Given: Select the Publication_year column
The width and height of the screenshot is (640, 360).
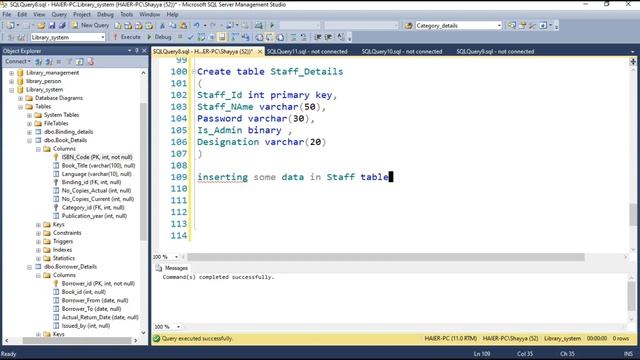Looking at the screenshot, I should click(94, 216).
